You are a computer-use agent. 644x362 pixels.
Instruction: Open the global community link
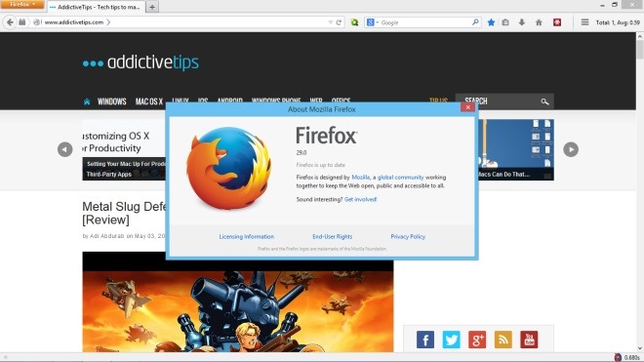tap(400, 177)
